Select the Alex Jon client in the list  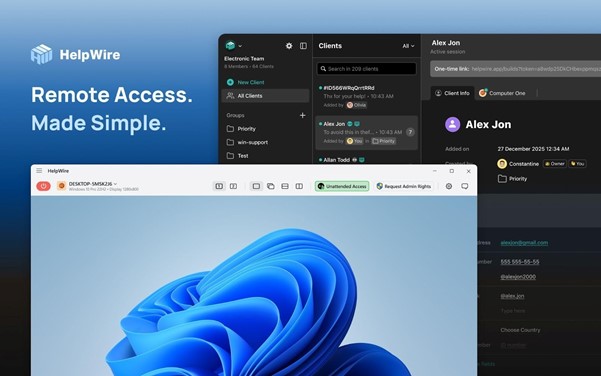366,133
